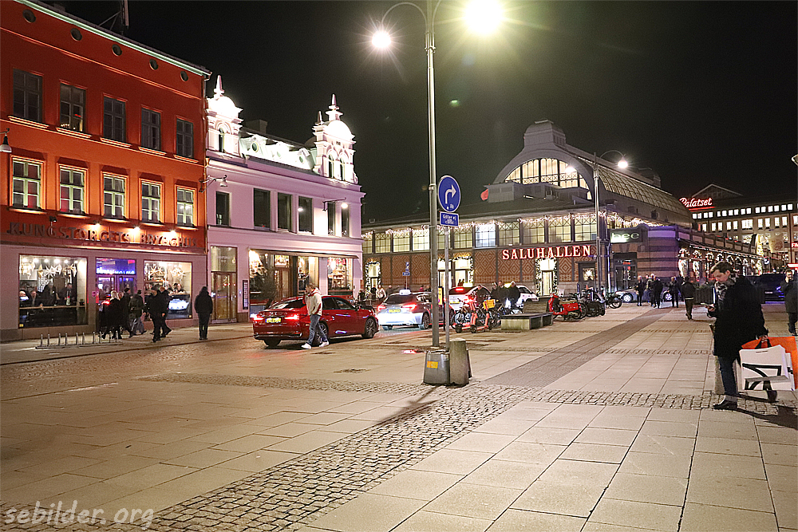Click the smaller street lamp light on left arm

coord(382,39)
